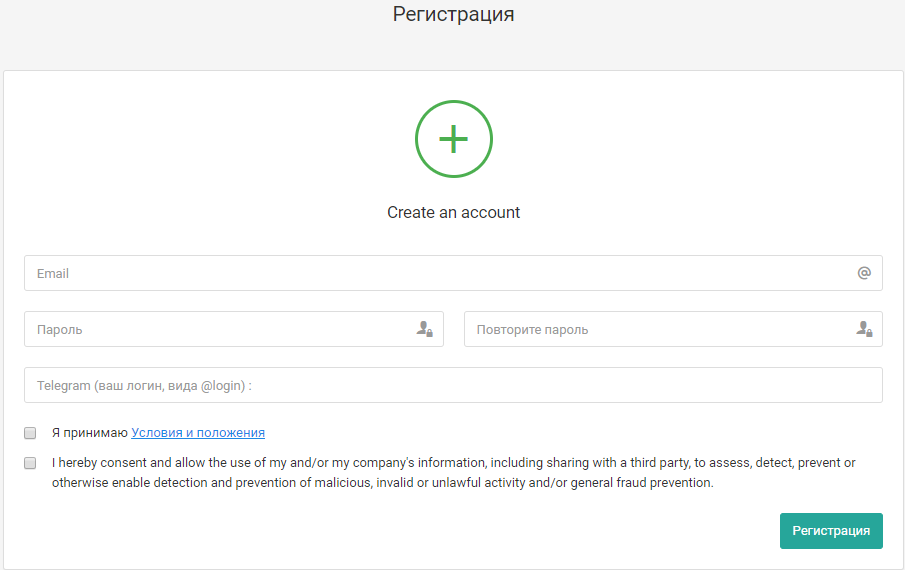Check the Я принимаю terms checkbox

30,433
